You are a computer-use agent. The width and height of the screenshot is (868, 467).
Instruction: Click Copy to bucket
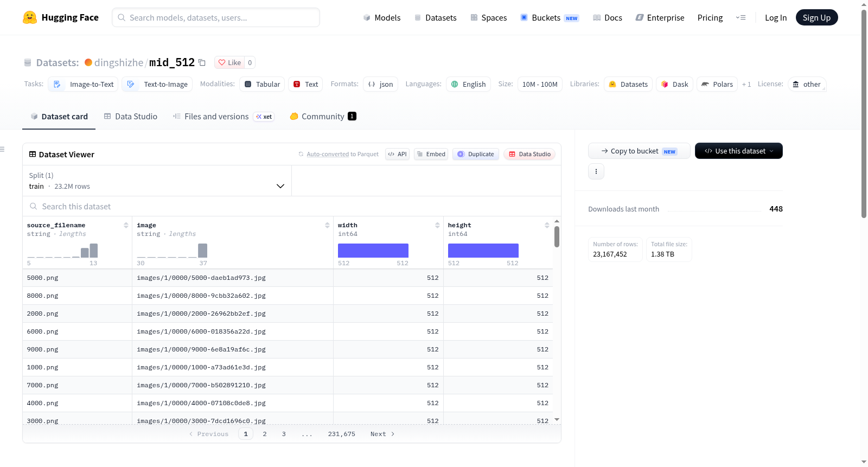click(639, 151)
